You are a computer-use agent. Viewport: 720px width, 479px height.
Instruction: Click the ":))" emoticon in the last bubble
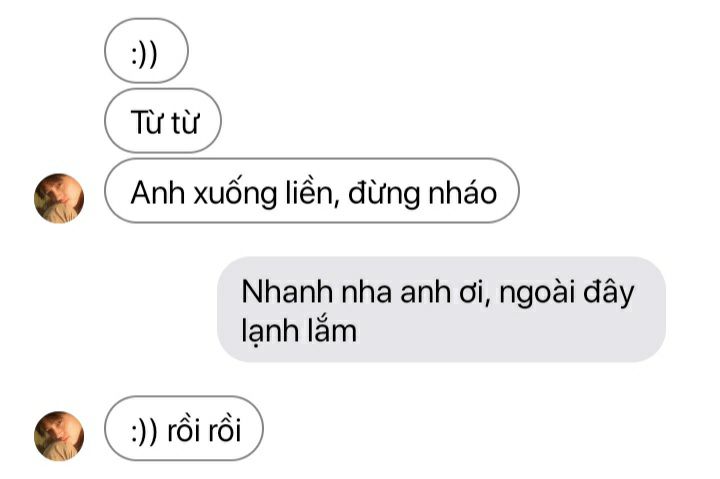tap(144, 432)
